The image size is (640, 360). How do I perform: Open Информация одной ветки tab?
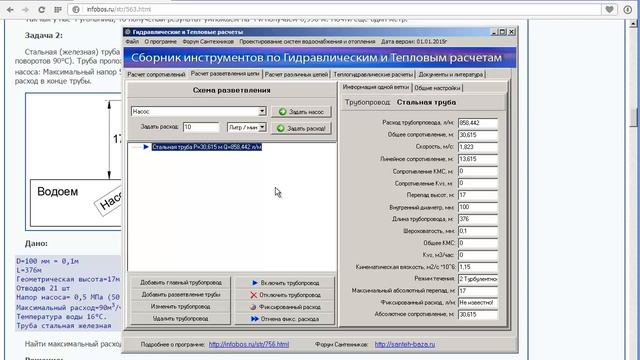(x=376, y=87)
